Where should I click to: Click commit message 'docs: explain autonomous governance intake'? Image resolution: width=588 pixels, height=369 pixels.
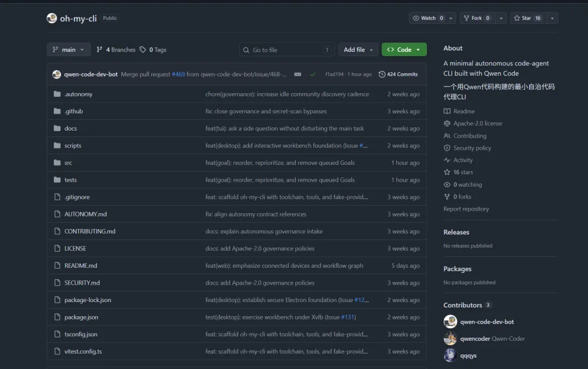coord(264,231)
